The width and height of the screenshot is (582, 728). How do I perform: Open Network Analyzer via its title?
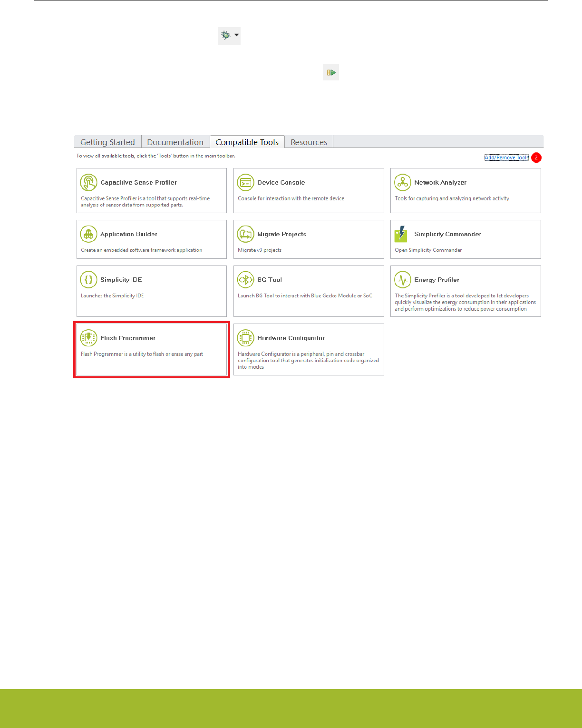(440, 183)
